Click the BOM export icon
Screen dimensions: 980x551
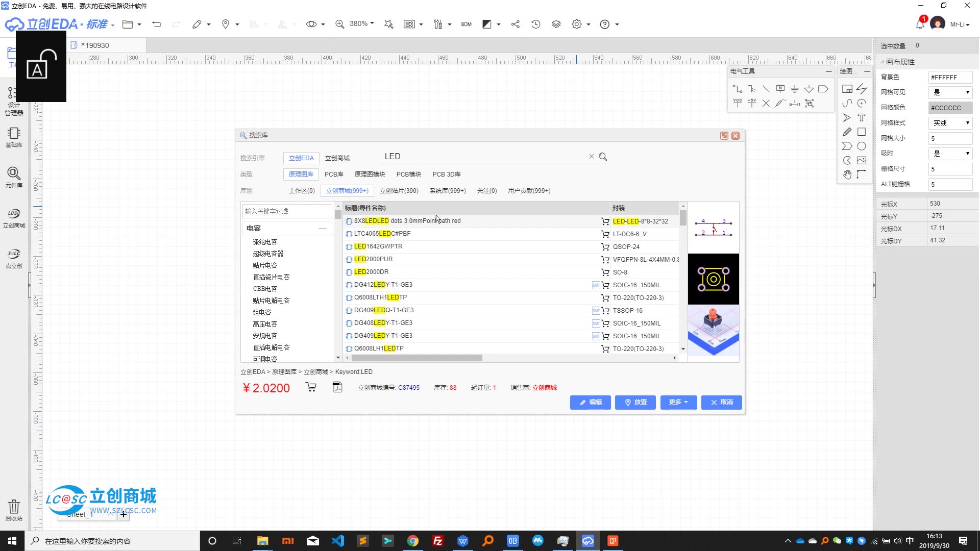click(x=466, y=24)
